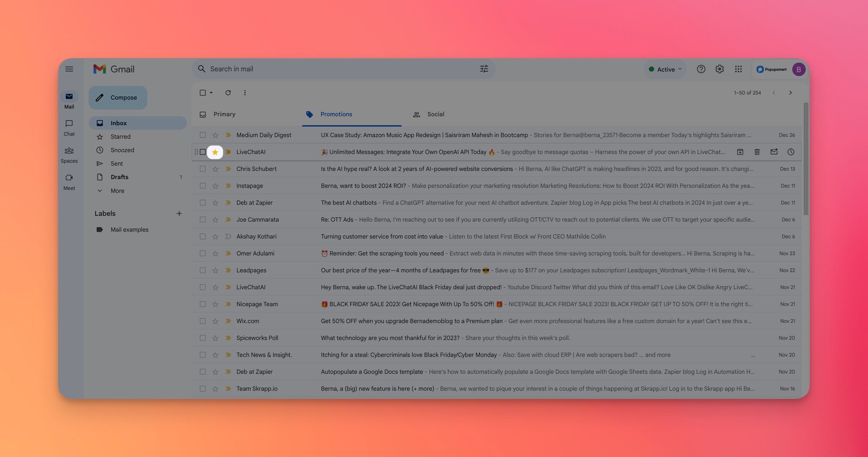Toggle importance marker on Akshay Kothari email
This screenshot has height=457, width=868.
coord(228,237)
